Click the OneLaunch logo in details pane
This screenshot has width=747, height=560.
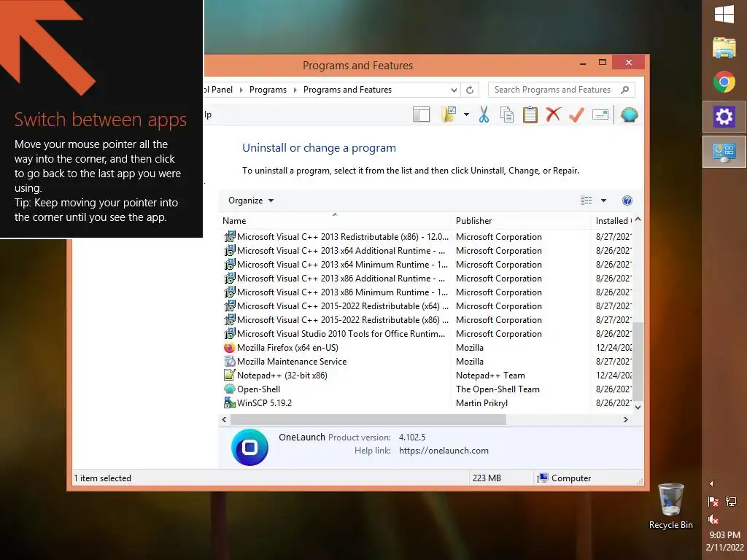point(249,447)
